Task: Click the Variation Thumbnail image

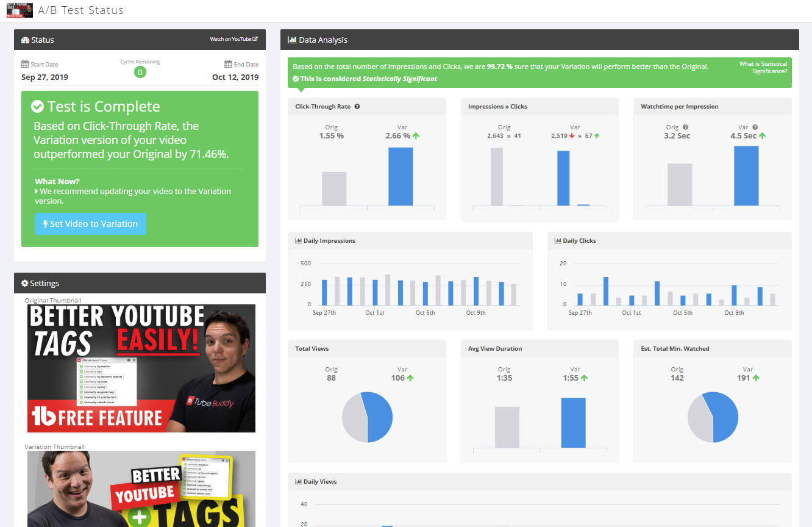Action: coord(141,489)
